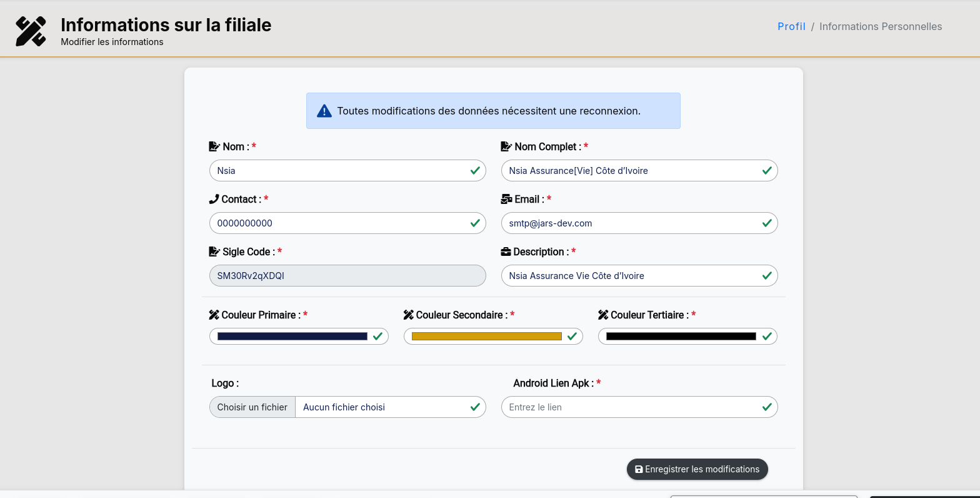Image resolution: width=980 pixels, height=498 pixels.
Task: Open the Couleur Primaire dark blue swatch
Action: [x=292, y=336]
